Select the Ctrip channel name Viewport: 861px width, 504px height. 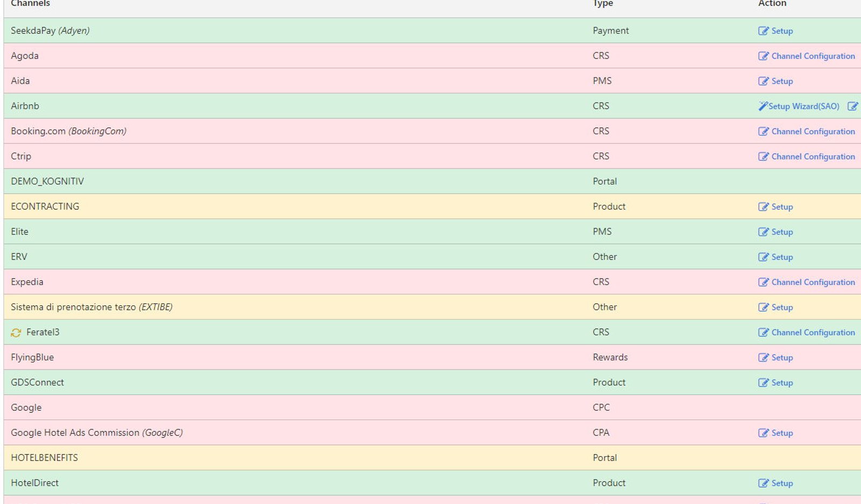[21, 157]
